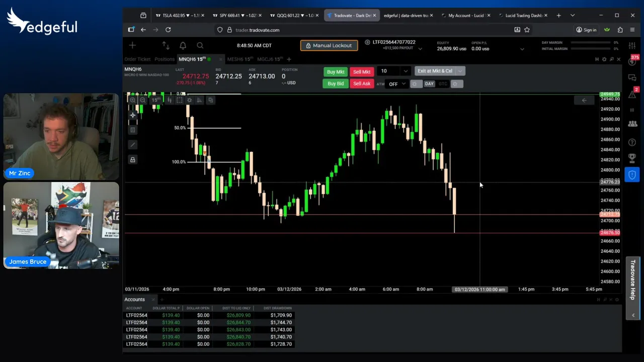Click the Accounts panel header tab
Screen dimensions: 644x362
135,300
